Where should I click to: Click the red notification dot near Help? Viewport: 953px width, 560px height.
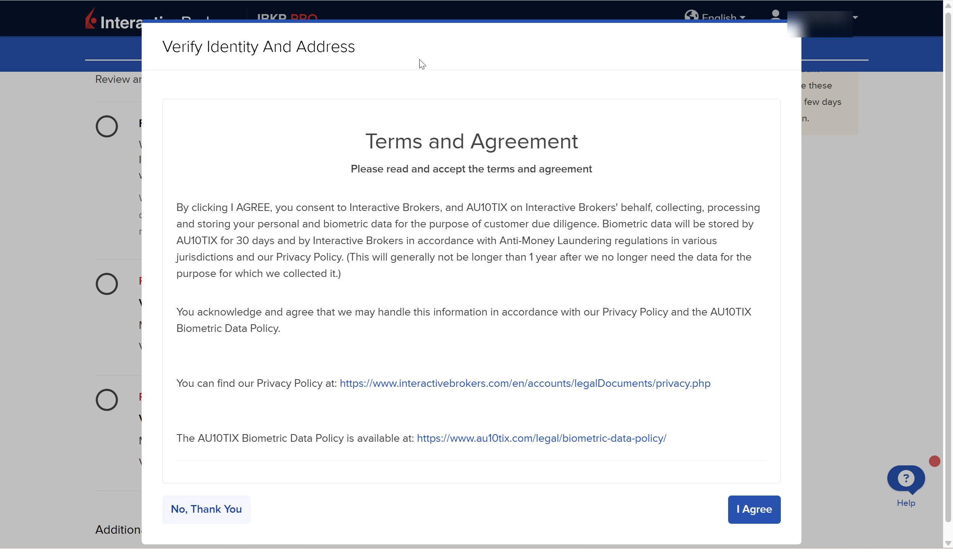[x=934, y=461]
